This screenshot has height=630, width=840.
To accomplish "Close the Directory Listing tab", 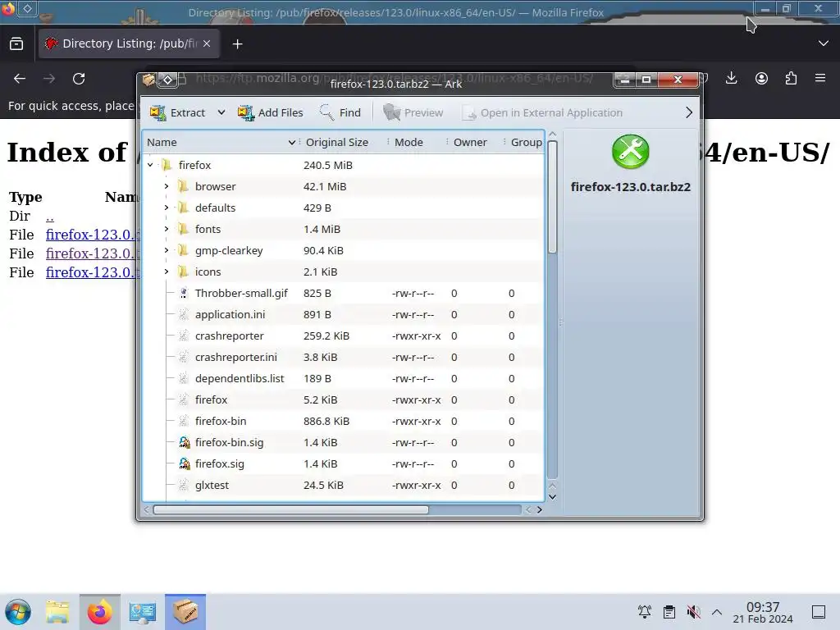I will tap(207, 43).
